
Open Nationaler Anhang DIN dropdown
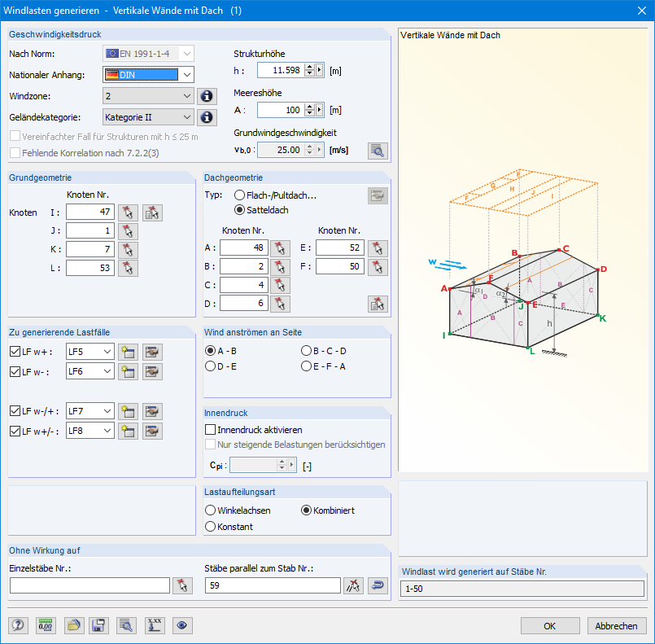coord(187,75)
